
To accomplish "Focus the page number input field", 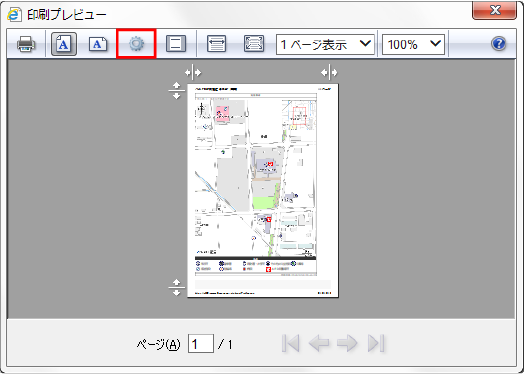I will 201,344.
